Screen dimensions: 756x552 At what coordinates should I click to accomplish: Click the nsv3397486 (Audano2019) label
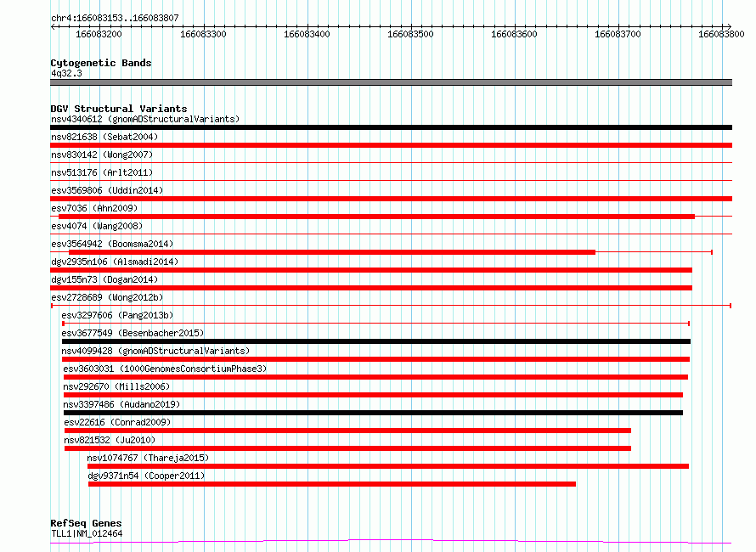tap(121, 404)
